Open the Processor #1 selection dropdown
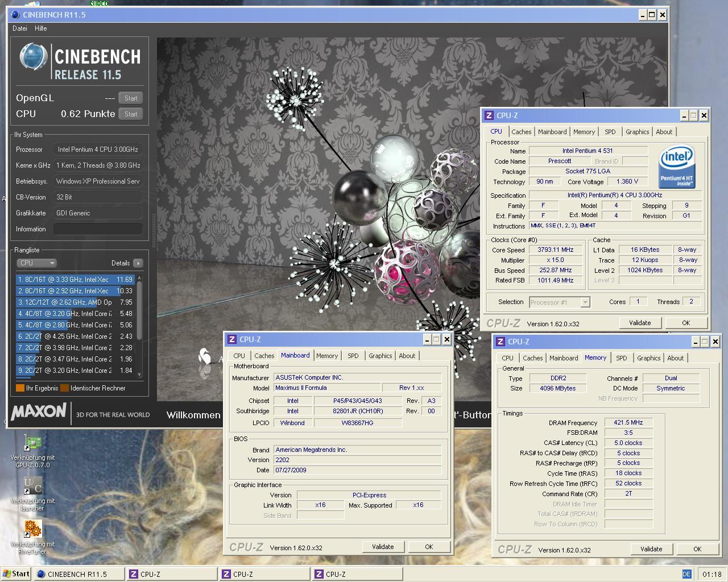The width and height of the screenshot is (728, 582). point(560,302)
